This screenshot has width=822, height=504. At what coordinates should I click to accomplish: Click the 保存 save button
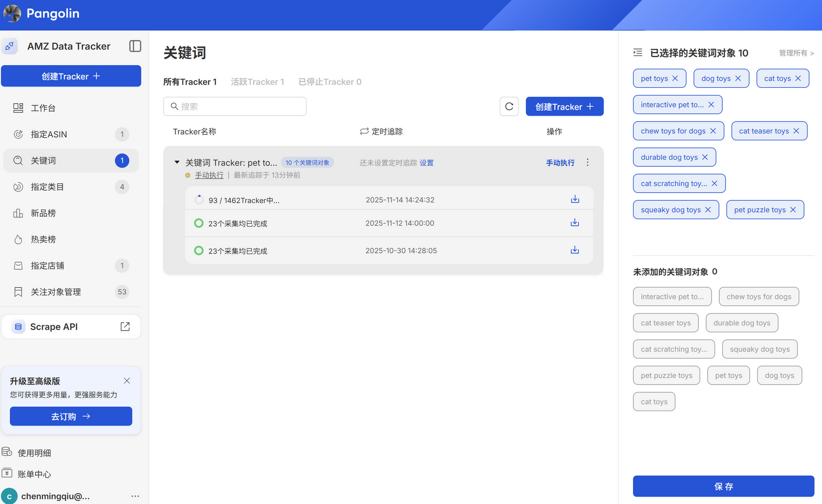pyautogui.click(x=723, y=486)
